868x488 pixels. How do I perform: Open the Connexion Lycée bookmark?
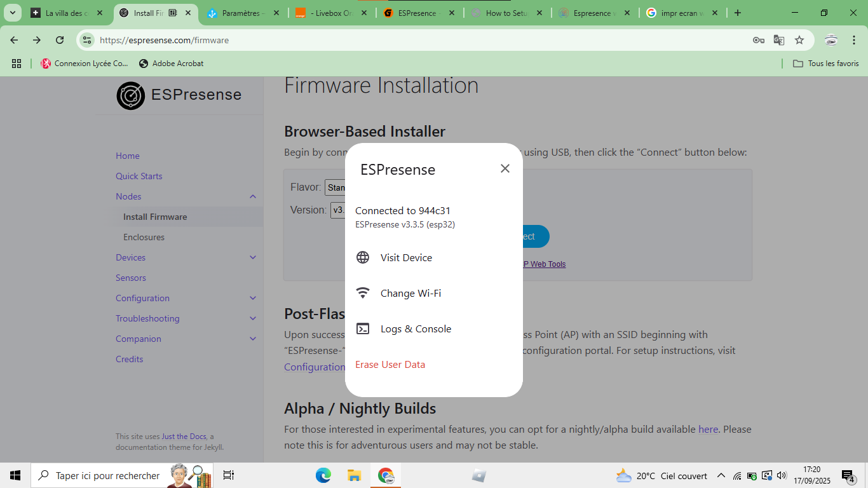[85, 64]
